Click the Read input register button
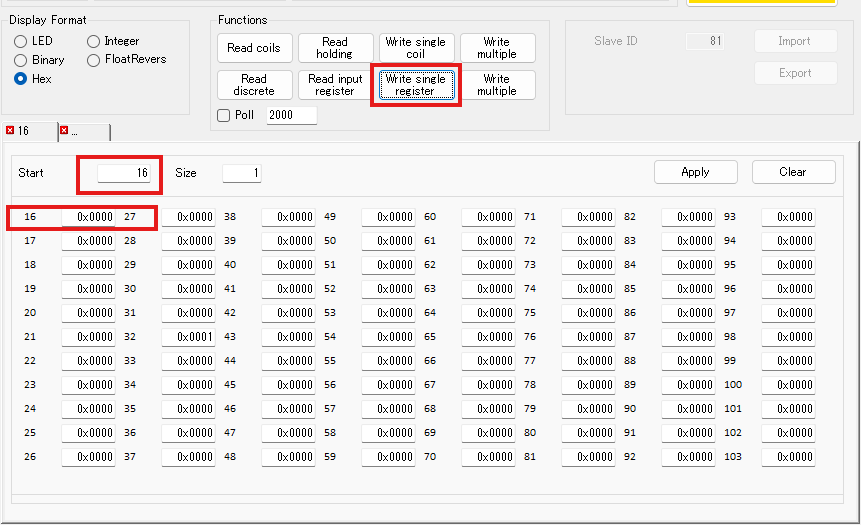Image resolution: width=861 pixels, height=525 pixels. (336, 85)
